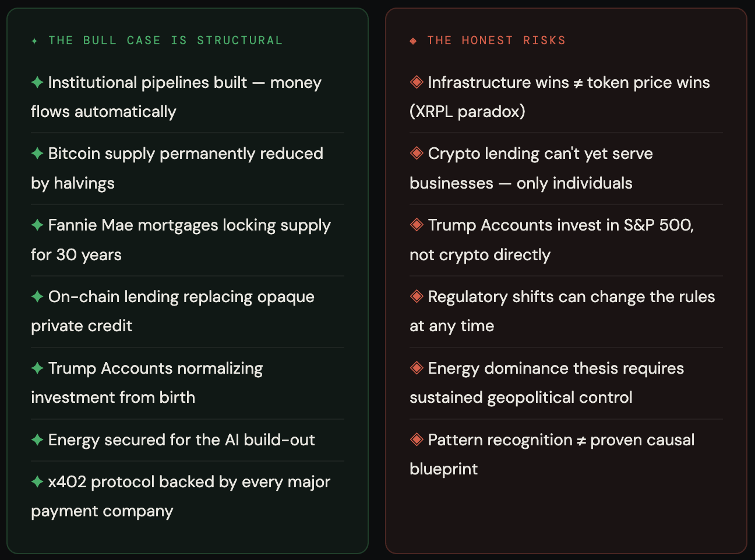755x560 pixels.
Task: Click green star icon next to Bitcoin supply
Action: click(37, 153)
